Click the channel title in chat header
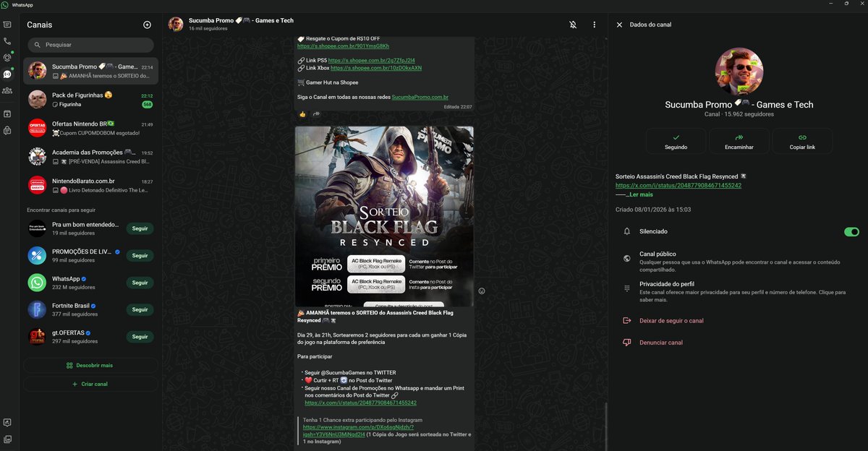This screenshot has height=451, width=868. click(241, 21)
